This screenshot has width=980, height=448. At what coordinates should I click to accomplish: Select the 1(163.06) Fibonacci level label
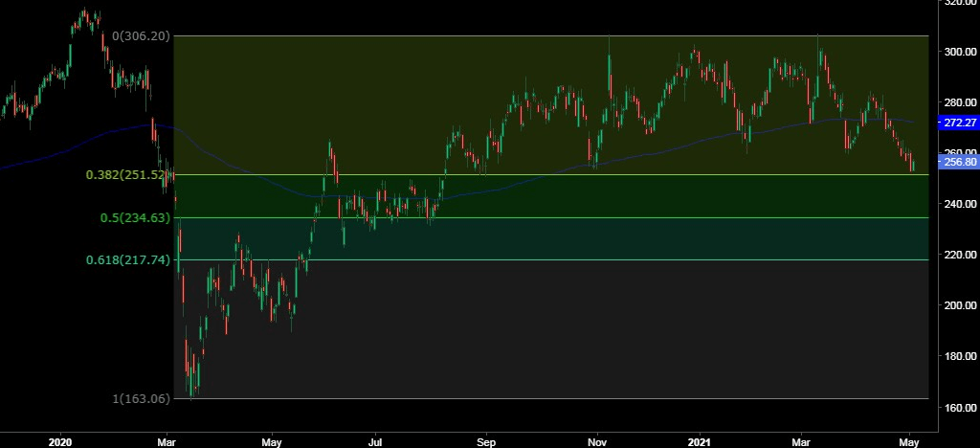(x=142, y=398)
